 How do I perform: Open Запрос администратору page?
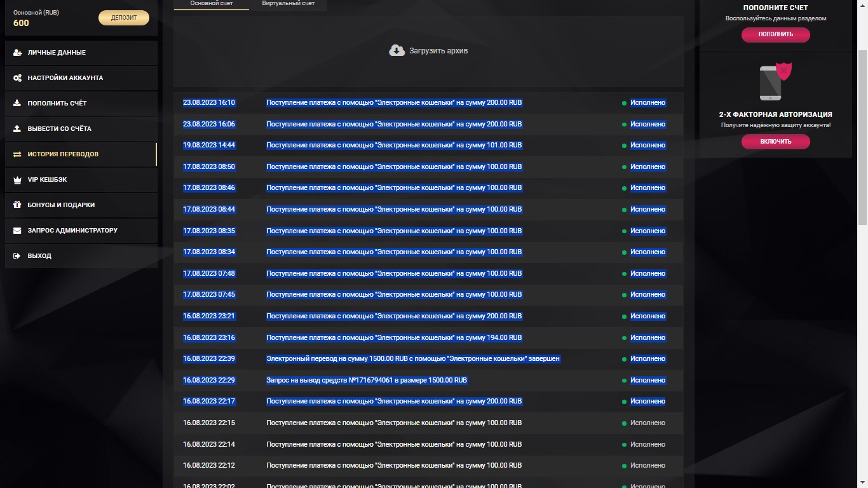(x=81, y=231)
